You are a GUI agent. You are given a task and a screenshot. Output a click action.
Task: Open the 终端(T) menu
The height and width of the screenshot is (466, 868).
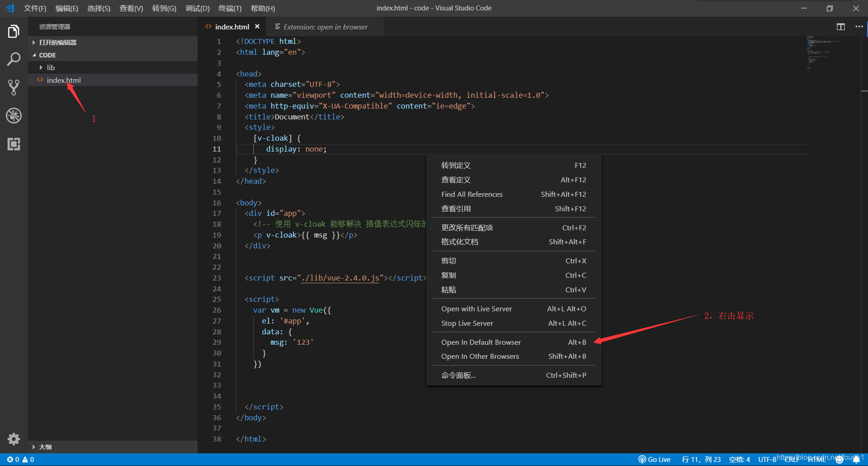point(230,8)
